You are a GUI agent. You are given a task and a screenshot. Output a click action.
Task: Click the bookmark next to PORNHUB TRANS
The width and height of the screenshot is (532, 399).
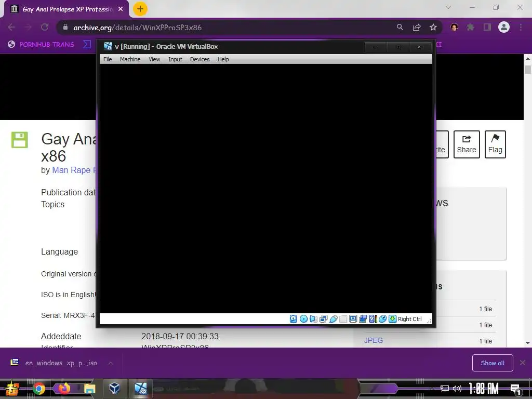pyautogui.click(x=87, y=45)
